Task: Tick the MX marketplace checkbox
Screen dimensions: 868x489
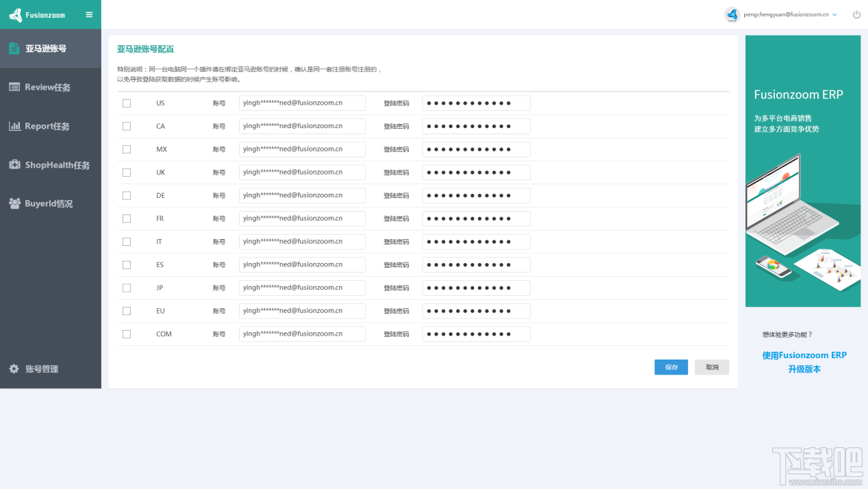Action: pos(127,149)
